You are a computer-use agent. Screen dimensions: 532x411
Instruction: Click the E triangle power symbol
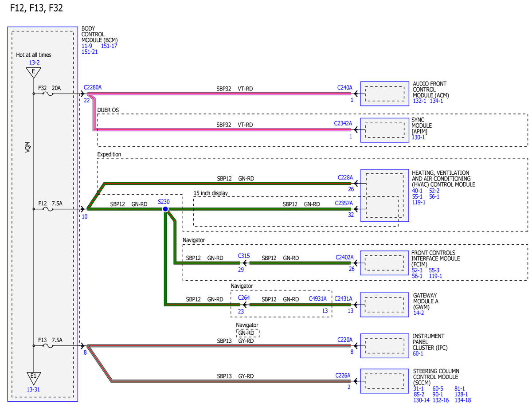pyautogui.click(x=34, y=73)
